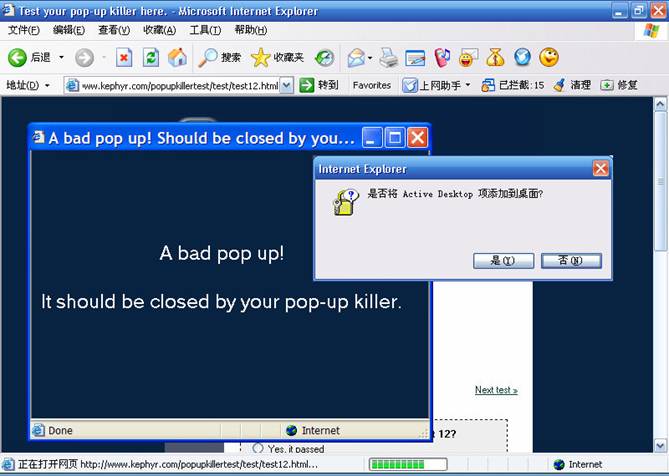Screen dimensions: 669x476
Task: Select the 'Yes, it passed' radio button
Action: pos(258,449)
